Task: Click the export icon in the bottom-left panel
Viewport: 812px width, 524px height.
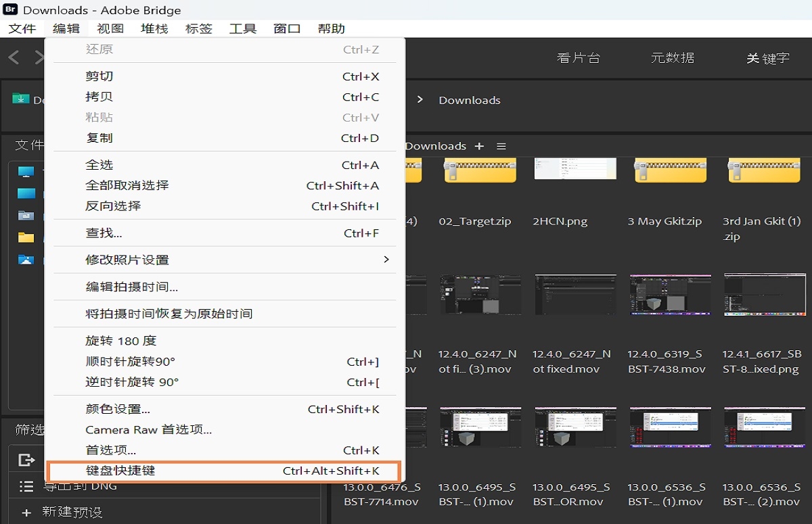Action: [26, 460]
